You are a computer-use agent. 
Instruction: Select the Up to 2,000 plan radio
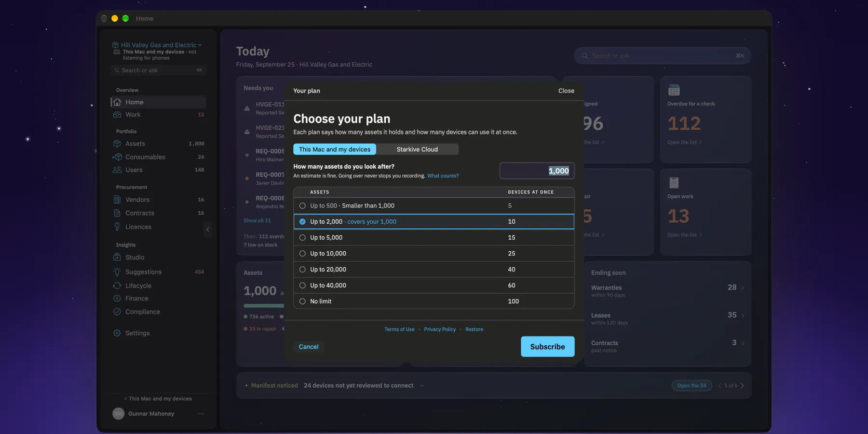pos(302,222)
